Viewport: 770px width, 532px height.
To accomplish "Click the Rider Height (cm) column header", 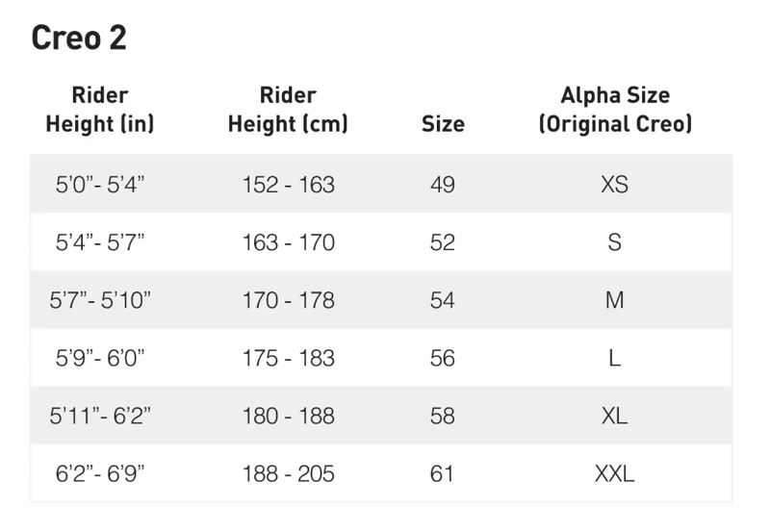I will pos(288,110).
